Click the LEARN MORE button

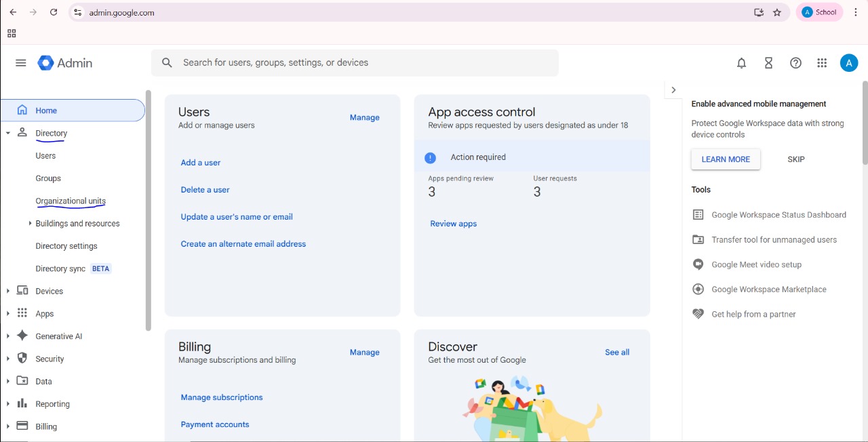click(x=725, y=159)
